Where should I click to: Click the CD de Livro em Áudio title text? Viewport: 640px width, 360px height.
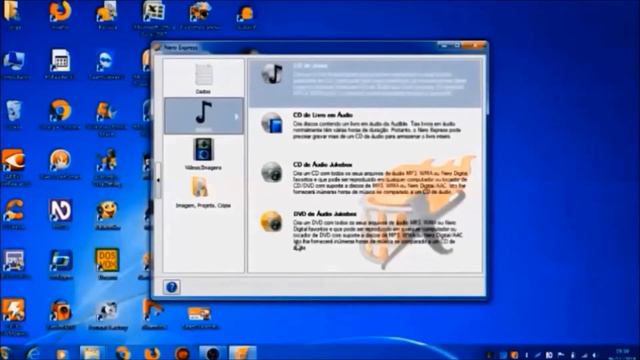pyautogui.click(x=322, y=115)
